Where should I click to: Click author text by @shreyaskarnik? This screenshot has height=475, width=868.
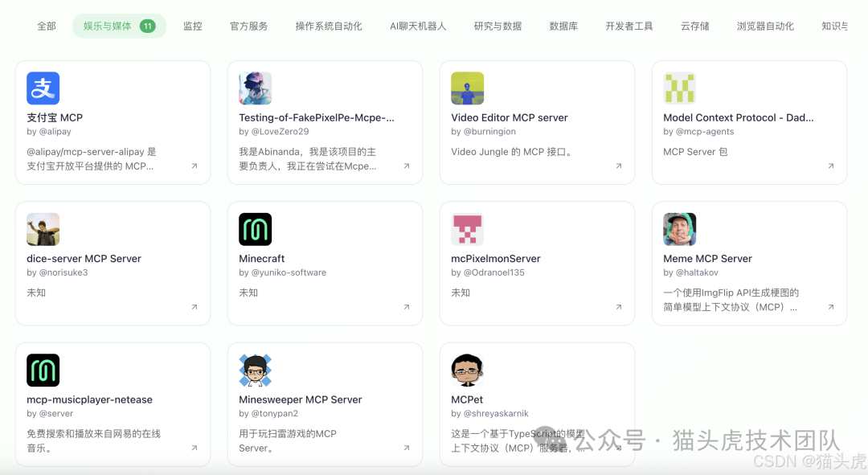[x=490, y=414]
